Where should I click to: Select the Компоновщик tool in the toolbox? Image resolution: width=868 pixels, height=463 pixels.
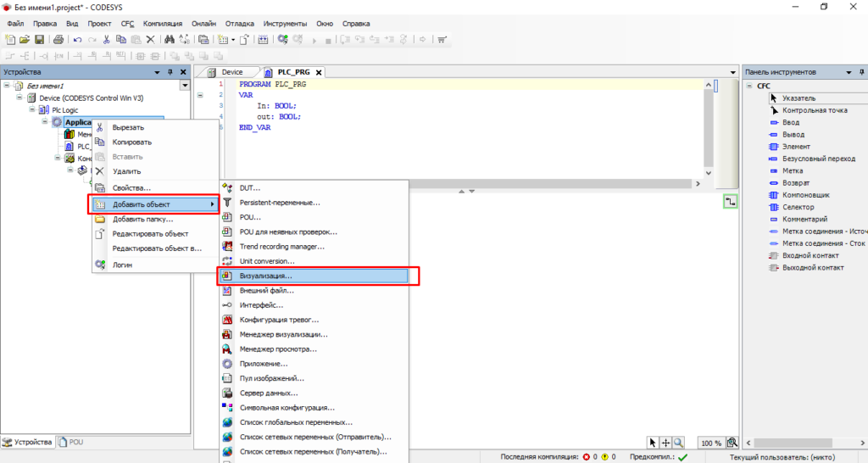tap(805, 195)
